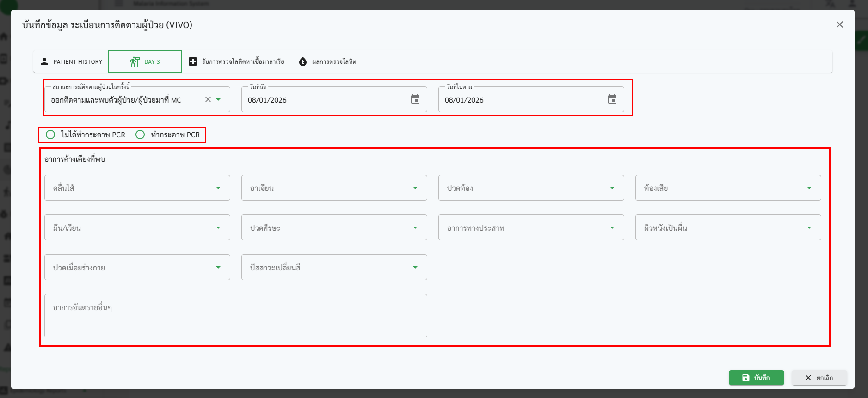The height and width of the screenshot is (398, 868).
Task: Open the calendar picker for วันที่ไปตาม
Action: click(612, 99)
